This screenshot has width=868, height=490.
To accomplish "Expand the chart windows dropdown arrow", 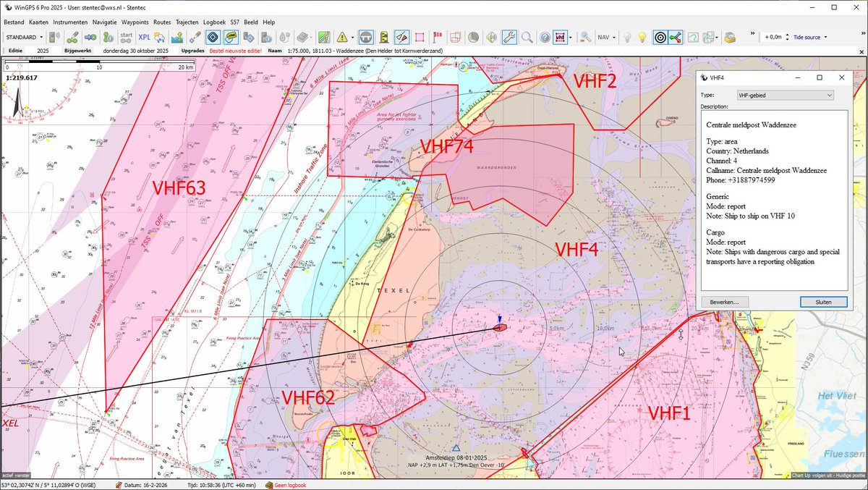I will 716,37.
